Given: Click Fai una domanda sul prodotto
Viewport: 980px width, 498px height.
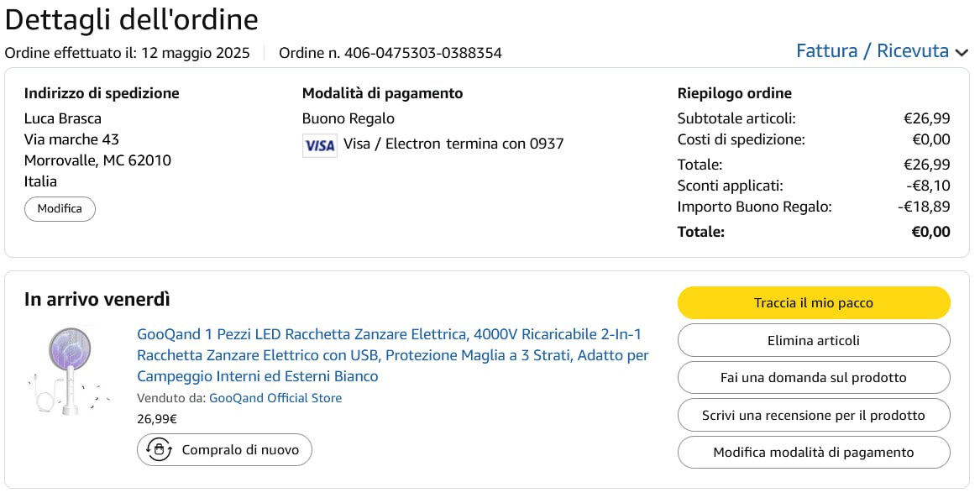Looking at the screenshot, I should 813,378.
